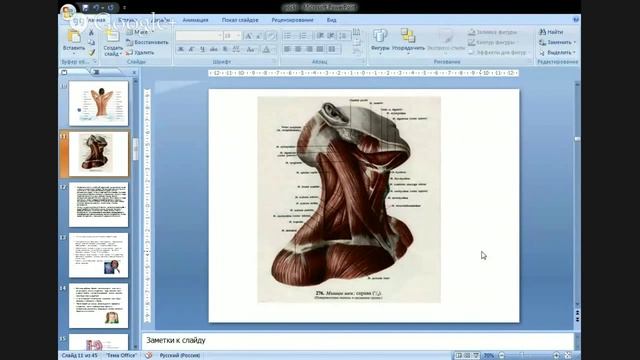Open the Упорядочить arrange dropdown

pyautogui.click(x=408, y=41)
